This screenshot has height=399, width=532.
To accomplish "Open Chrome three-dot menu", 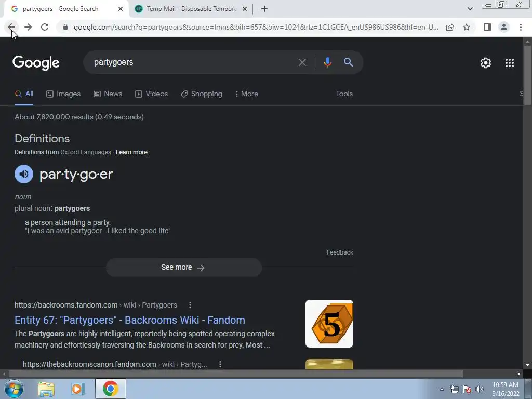I will coord(521,27).
